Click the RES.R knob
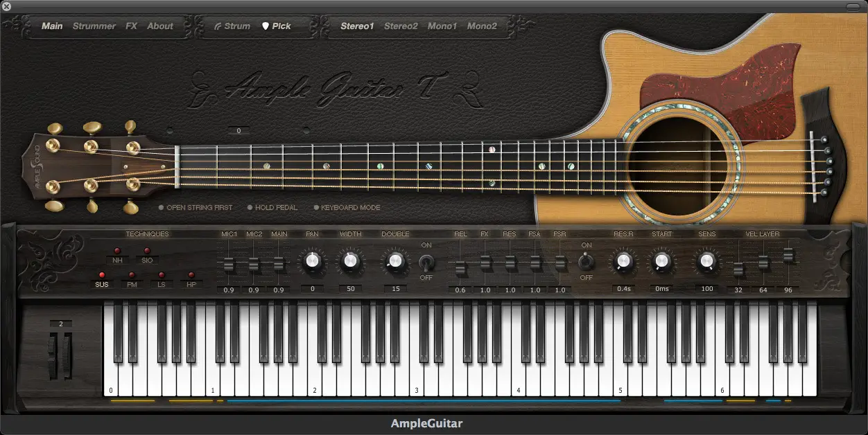The height and width of the screenshot is (435, 868). (623, 261)
